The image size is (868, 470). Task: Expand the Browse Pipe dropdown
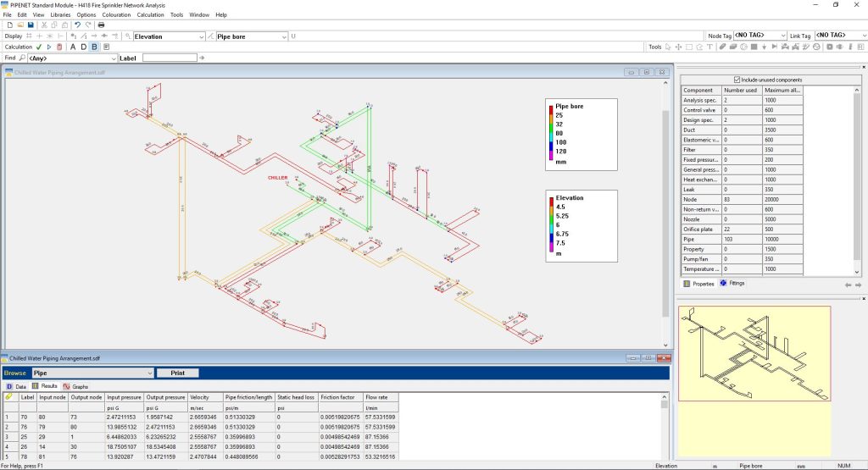coord(149,373)
